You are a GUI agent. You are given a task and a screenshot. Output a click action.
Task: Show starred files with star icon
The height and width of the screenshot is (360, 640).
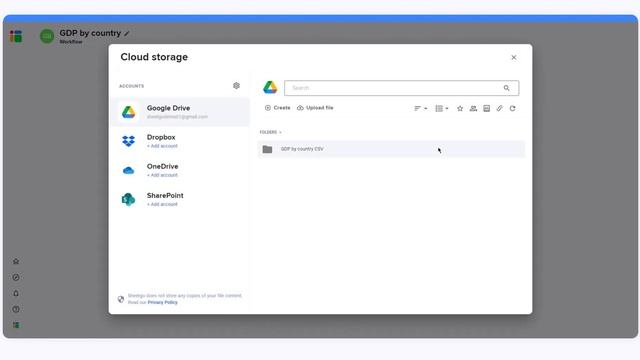click(460, 109)
